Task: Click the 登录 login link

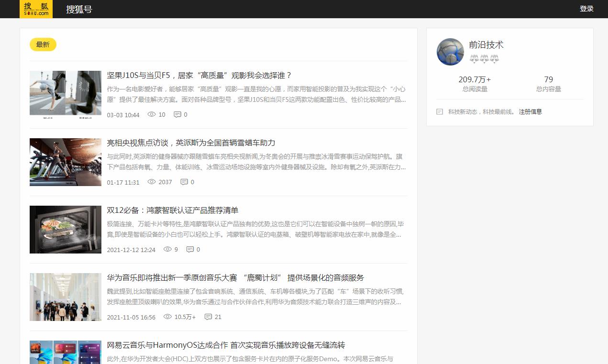Action: [586, 9]
